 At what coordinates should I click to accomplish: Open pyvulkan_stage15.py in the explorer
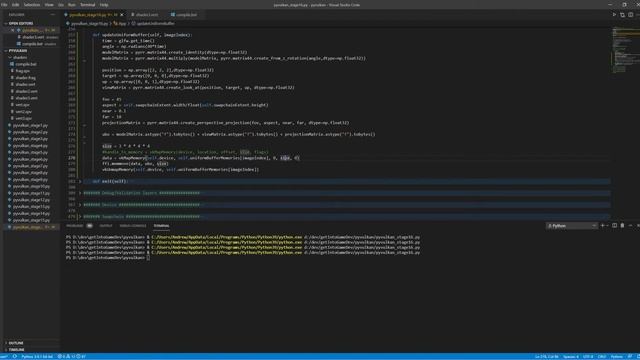(31, 220)
